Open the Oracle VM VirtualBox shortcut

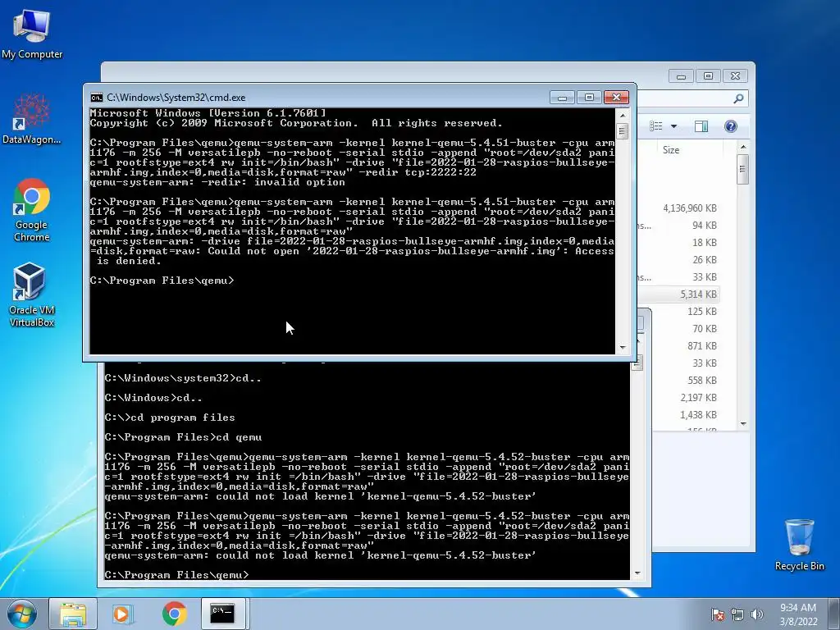coord(32,294)
